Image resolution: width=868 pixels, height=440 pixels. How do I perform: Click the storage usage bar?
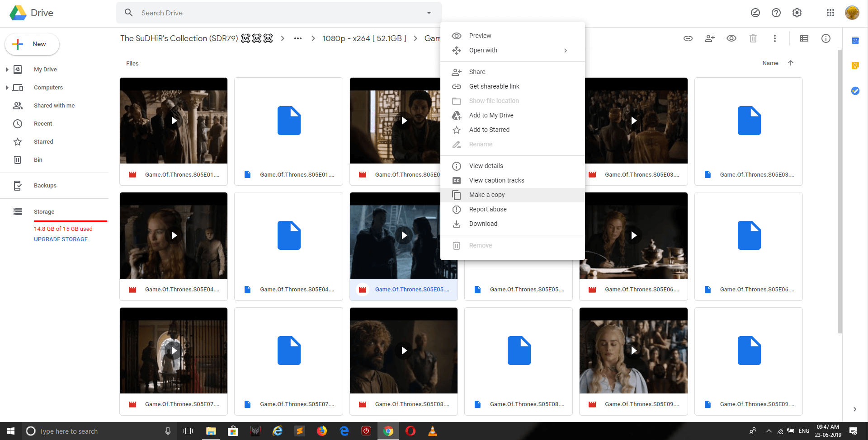tap(71, 221)
